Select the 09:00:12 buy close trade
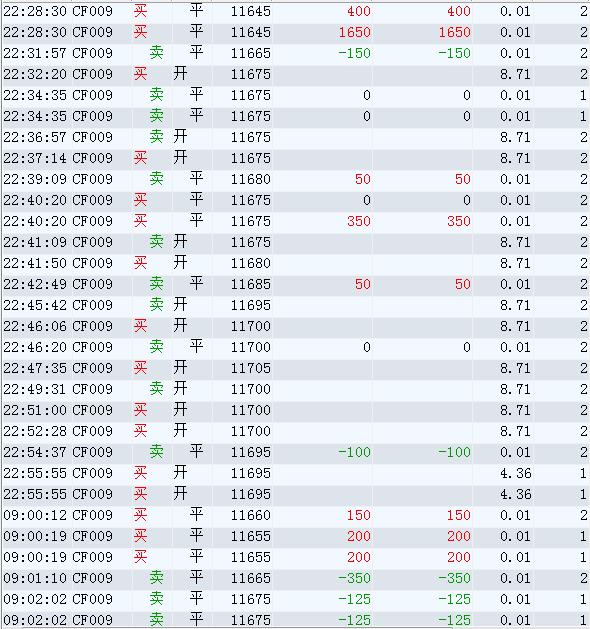 tap(296, 515)
